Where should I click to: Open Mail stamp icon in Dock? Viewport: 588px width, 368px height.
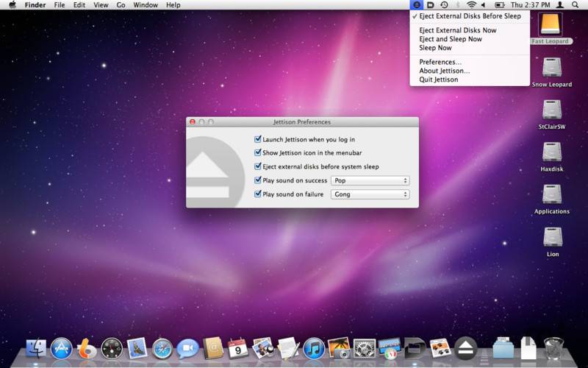(x=137, y=347)
